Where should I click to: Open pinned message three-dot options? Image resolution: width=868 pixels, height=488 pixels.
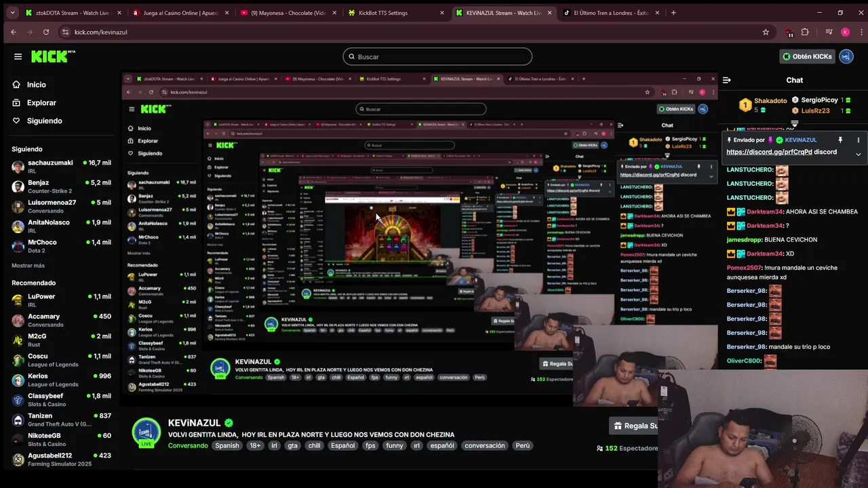tap(858, 140)
